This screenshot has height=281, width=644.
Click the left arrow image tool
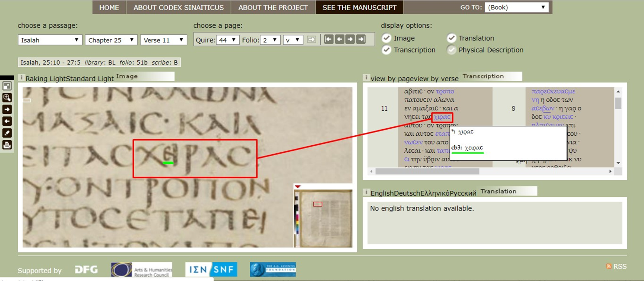[7, 121]
